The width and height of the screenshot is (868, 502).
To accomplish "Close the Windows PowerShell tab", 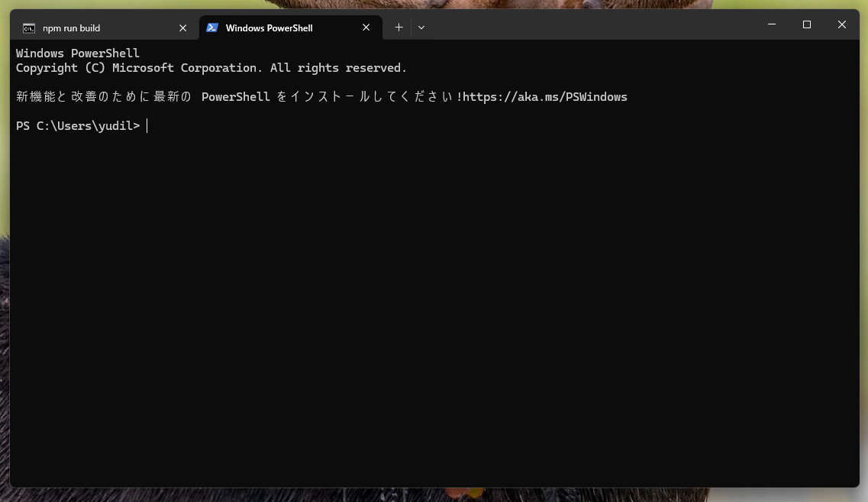I will click(x=366, y=28).
